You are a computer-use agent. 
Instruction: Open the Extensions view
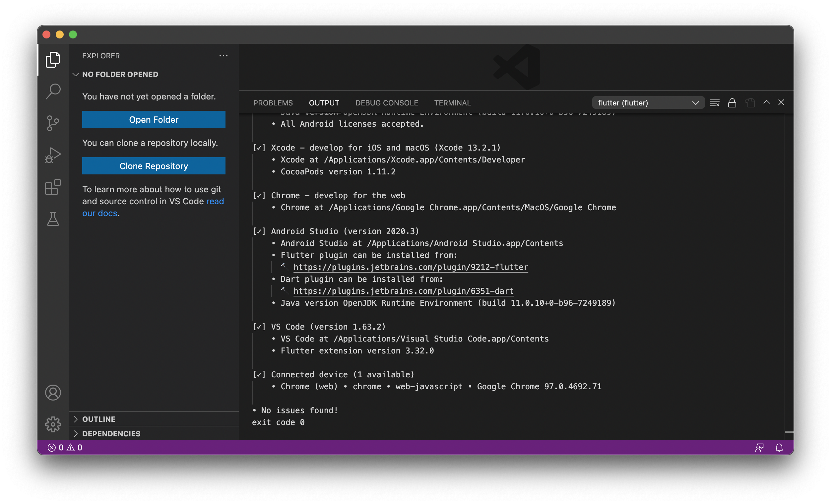coord(53,187)
